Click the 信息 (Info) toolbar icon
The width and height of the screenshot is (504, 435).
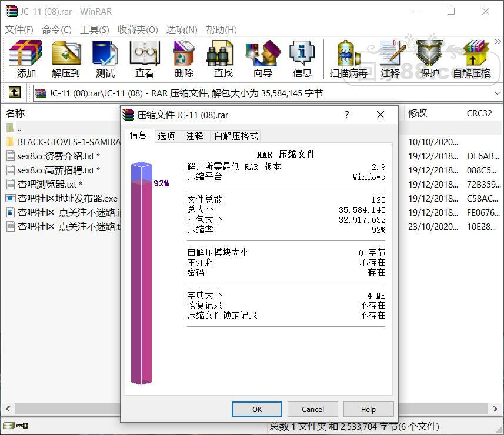point(302,59)
